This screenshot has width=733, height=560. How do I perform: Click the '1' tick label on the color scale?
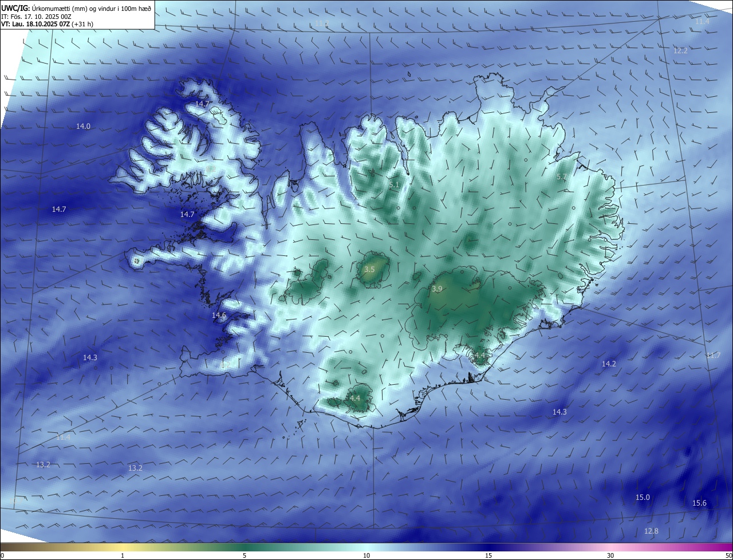coord(123,555)
